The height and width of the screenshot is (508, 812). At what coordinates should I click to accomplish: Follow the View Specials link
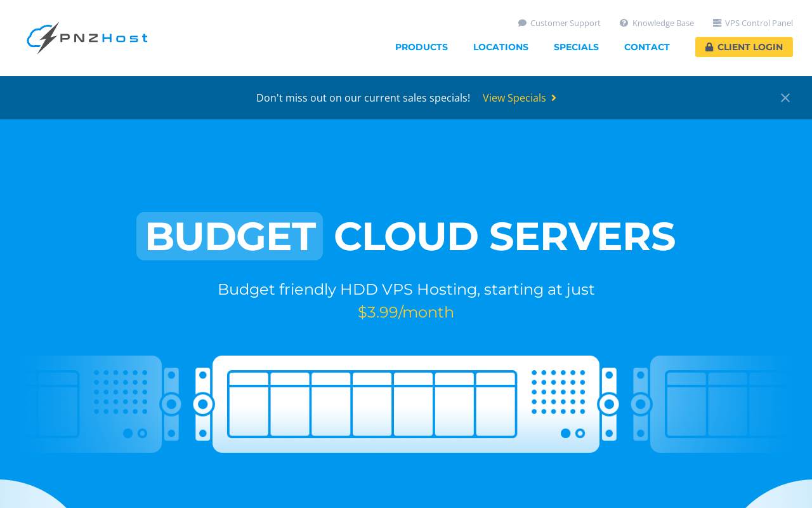[520, 98]
